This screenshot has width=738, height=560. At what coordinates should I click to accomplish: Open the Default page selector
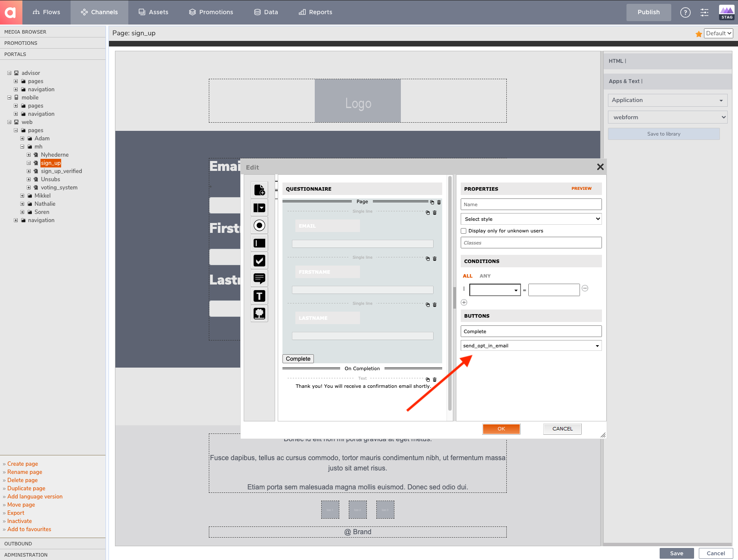[718, 34]
